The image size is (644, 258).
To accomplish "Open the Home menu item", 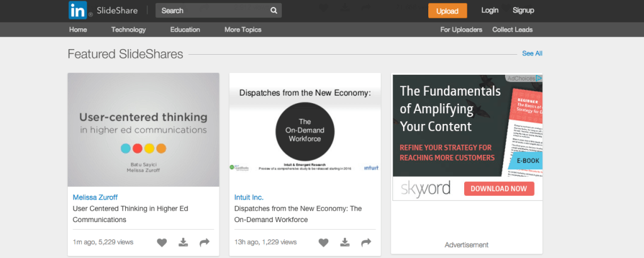I will tap(78, 30).
